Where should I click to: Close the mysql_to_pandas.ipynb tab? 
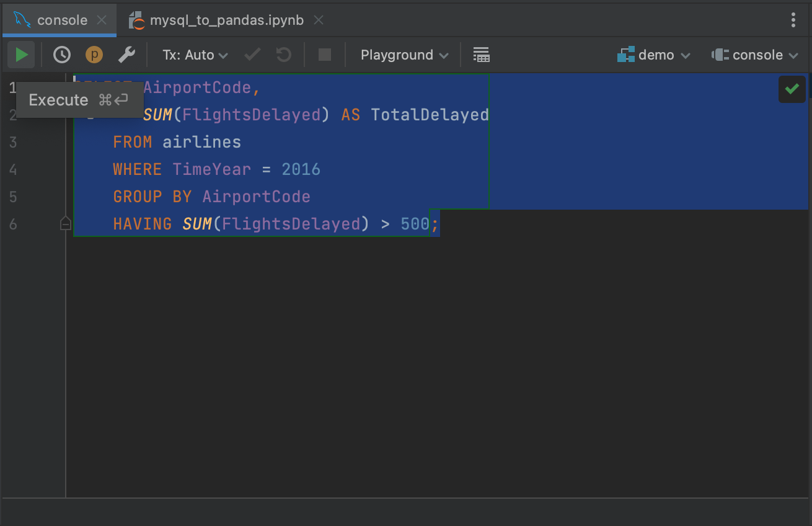319,20
